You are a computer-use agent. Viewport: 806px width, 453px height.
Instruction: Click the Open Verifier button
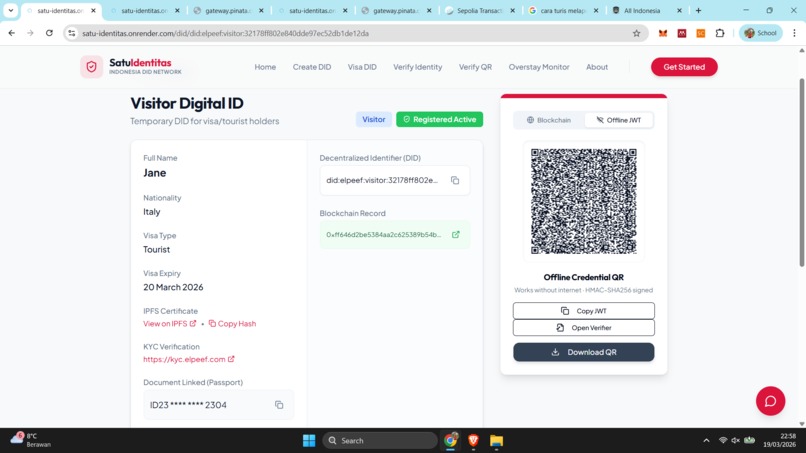click(583, 328)
